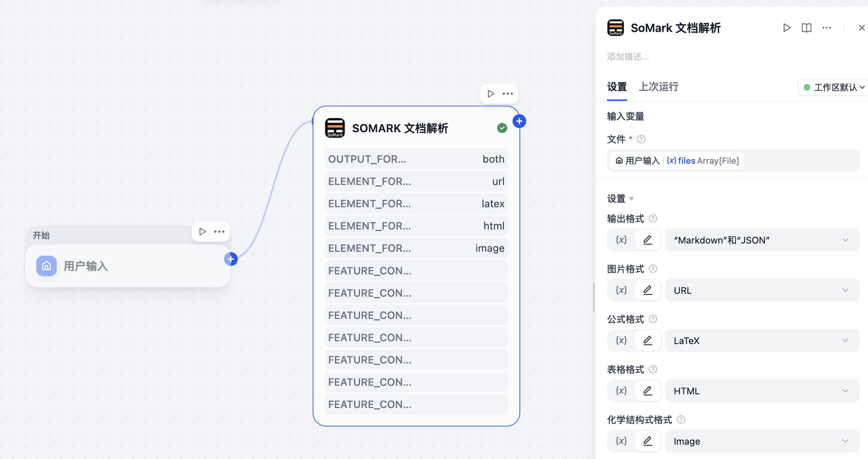
Task: Switch 图片格式 to constant edit mode
Action: tap(648, 290)
